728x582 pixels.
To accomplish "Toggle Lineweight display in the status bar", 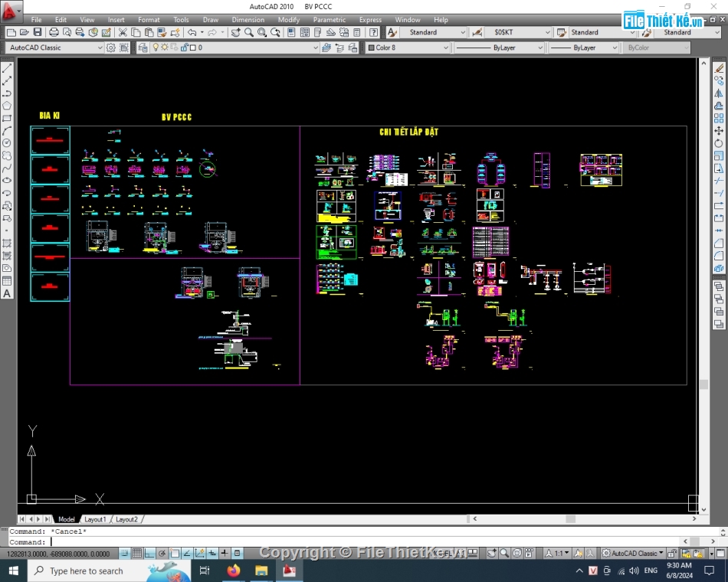I will click(x=225, y=553).
